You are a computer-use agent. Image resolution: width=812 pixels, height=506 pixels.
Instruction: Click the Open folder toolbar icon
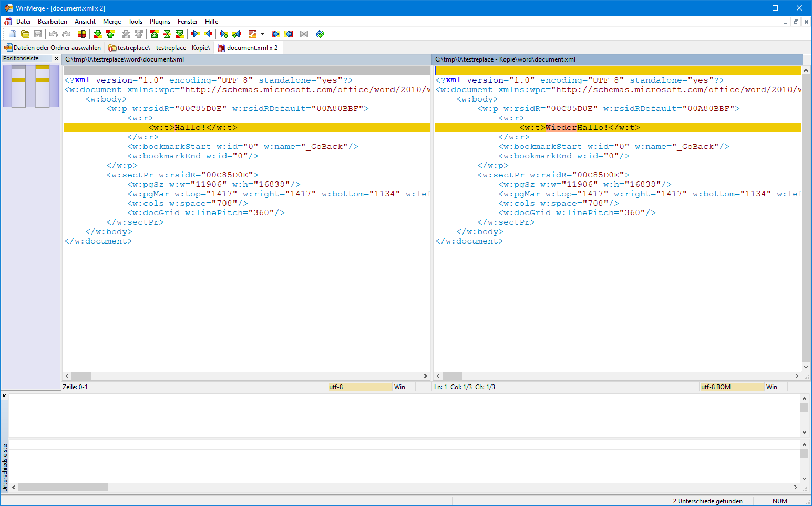coord(25,34)
